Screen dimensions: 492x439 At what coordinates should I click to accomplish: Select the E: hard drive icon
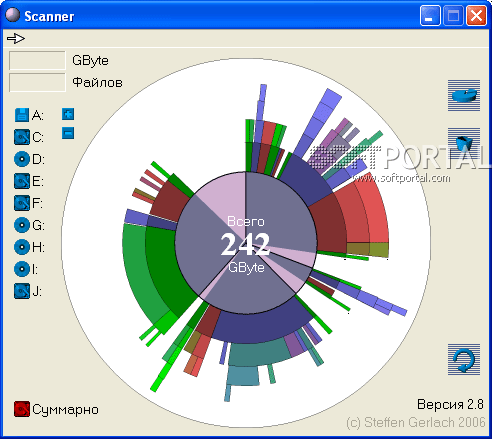(22, 181)
